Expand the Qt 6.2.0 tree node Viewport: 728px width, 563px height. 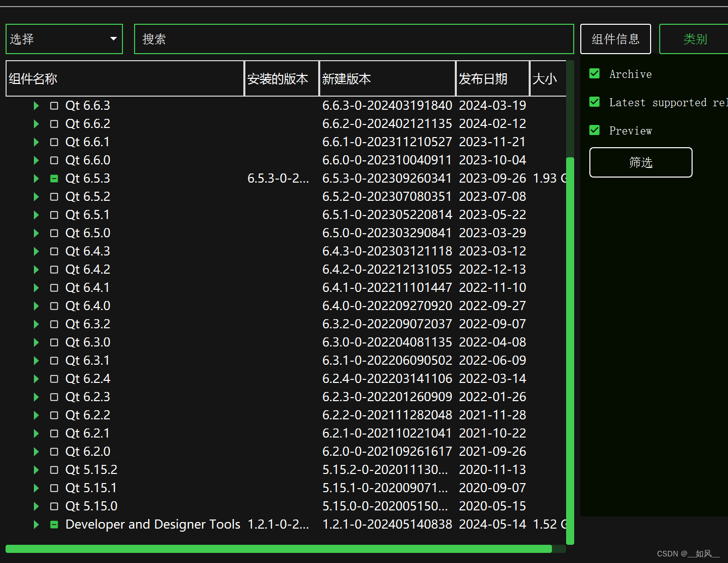[36, 452]
